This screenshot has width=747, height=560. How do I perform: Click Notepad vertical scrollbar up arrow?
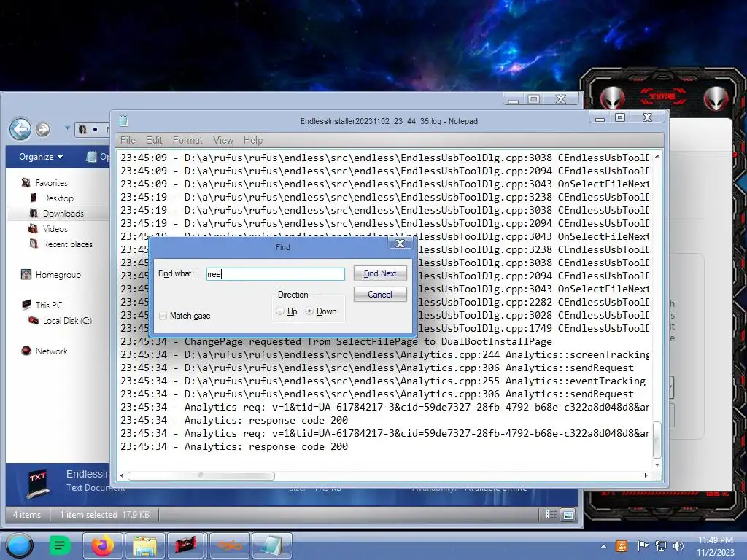click(657, 156)
